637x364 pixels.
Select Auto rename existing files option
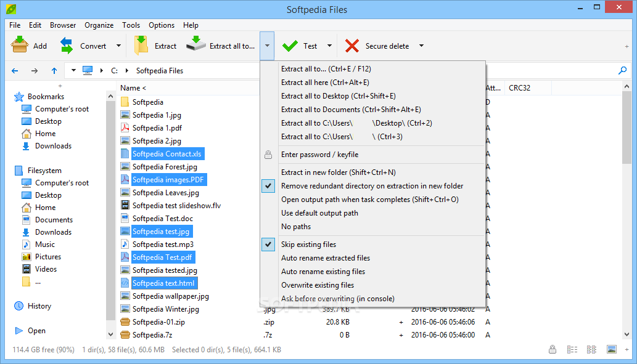323,272
